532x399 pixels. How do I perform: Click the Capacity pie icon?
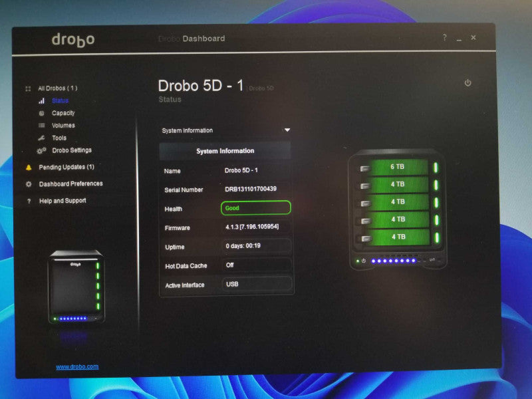(41, 113)
